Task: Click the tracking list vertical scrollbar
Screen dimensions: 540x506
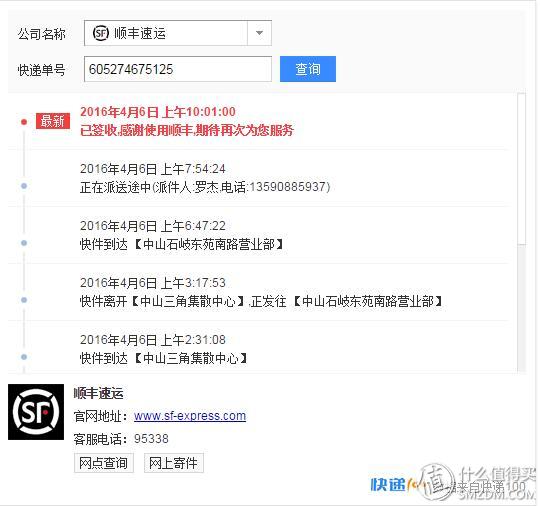Action: tap(521, 169)
